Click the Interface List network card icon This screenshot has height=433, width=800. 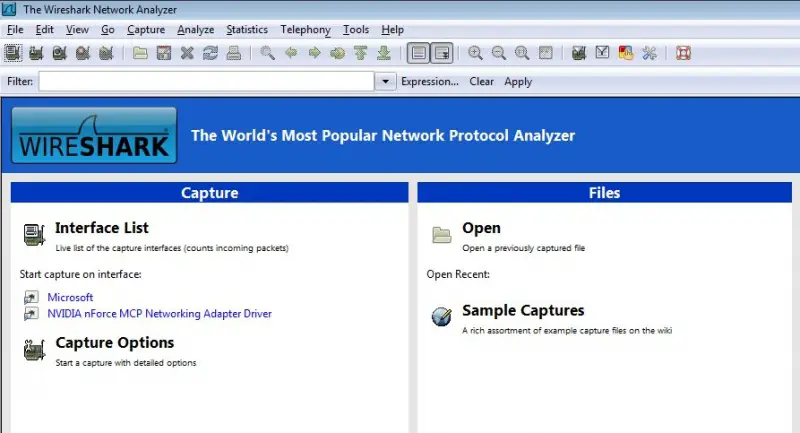[34, 235]
